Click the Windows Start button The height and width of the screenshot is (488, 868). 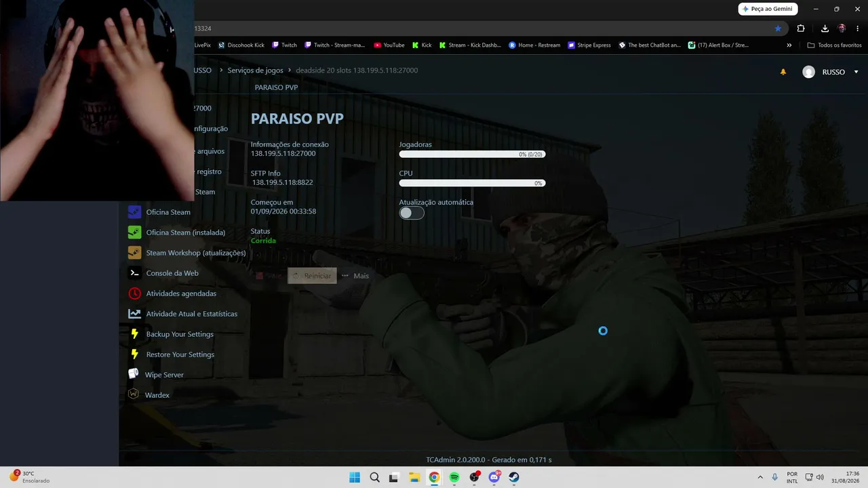point(355,477)
